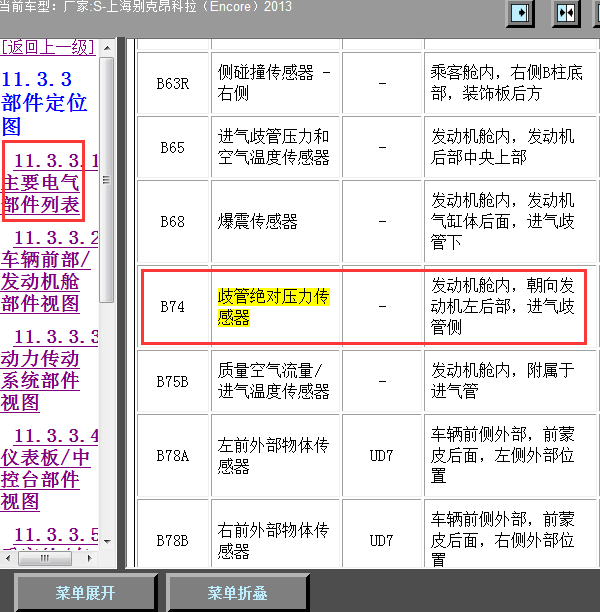Click sidebar horizontal scrollbar right arrow
This screenshot has width=600, height=612.
[x=89, y=558]
